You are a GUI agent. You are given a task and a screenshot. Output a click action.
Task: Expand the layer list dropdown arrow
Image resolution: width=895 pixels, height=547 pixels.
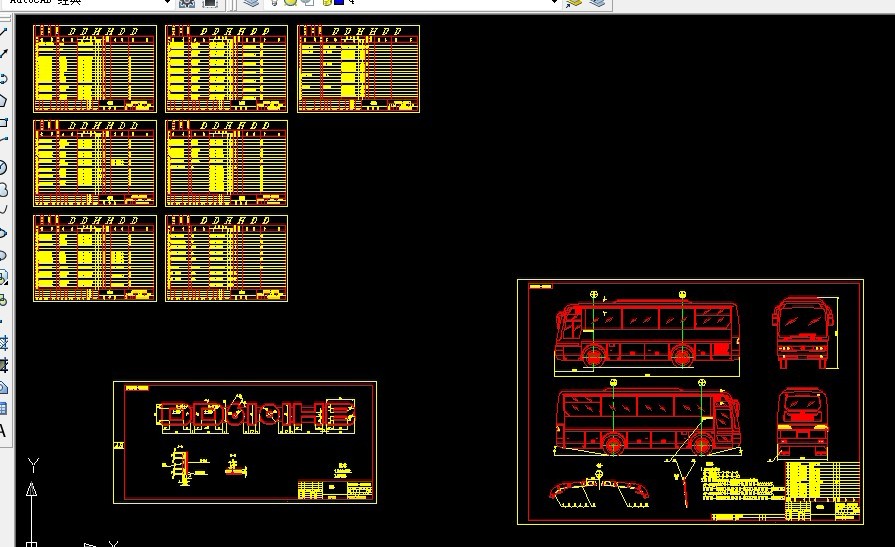(554, 2)
